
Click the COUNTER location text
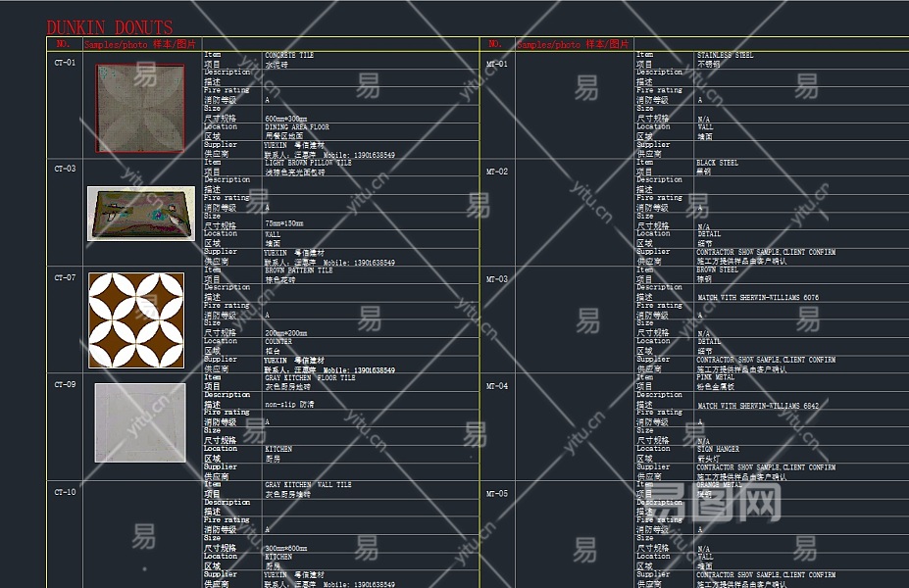point(278,342)
